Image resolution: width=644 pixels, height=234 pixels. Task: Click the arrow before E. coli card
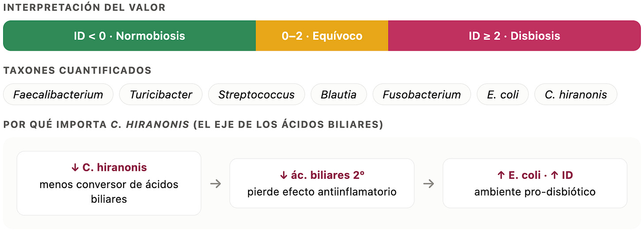(429, 184)
